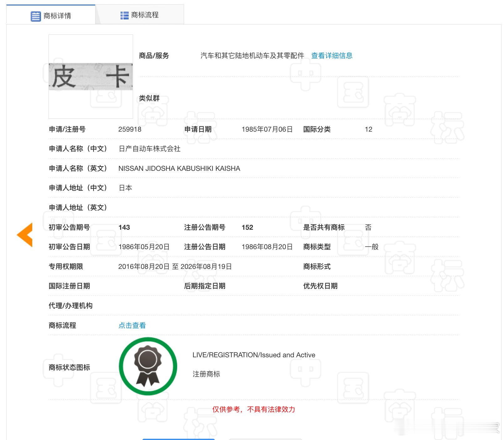
Task: Select registration number 259918
Action: 130,129
